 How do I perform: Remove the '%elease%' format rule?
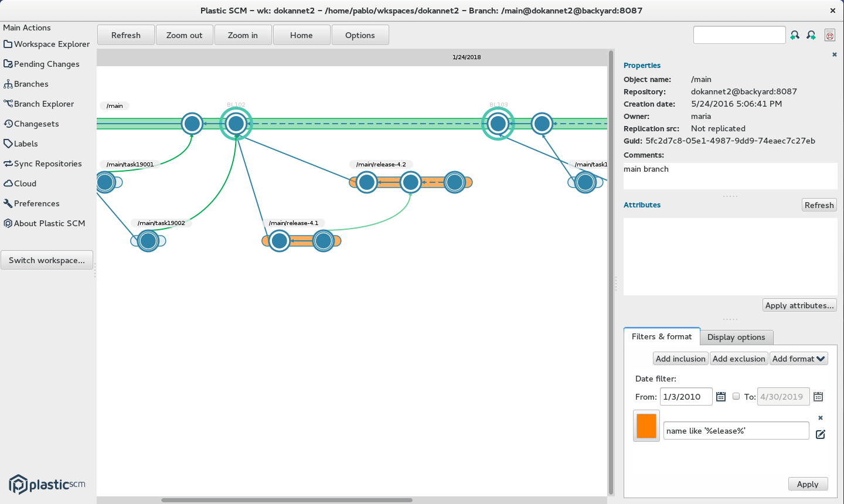click(821, 418)
